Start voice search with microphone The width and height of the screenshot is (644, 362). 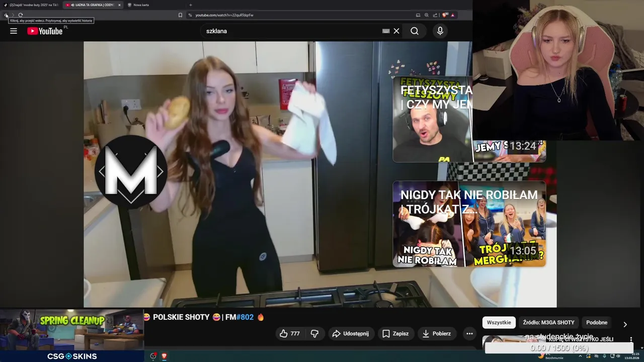440,31
